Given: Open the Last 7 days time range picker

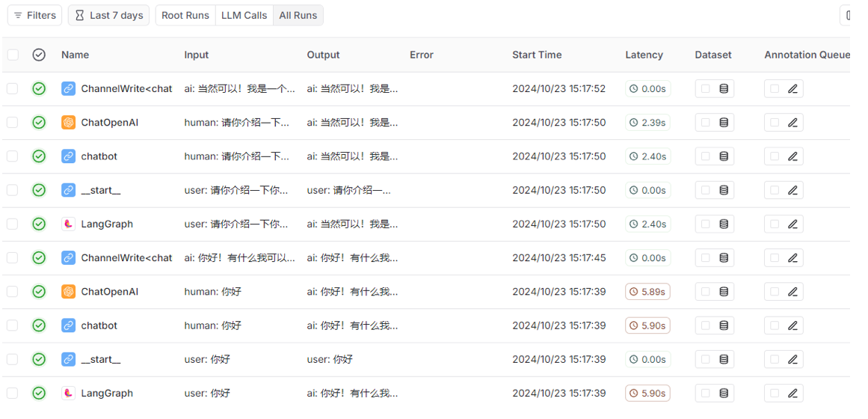Looking at the screenshot, I should pyautogui.click(x=108, y=15).
